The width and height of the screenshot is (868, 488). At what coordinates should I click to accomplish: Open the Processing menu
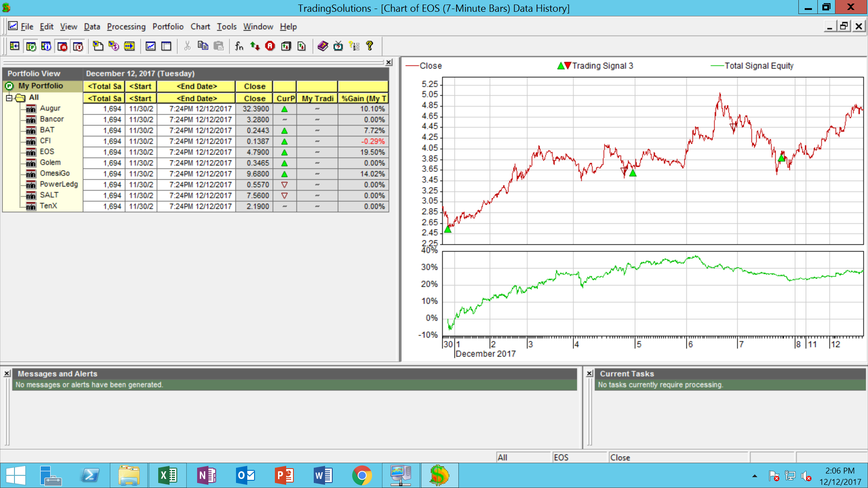pos(126,27)
